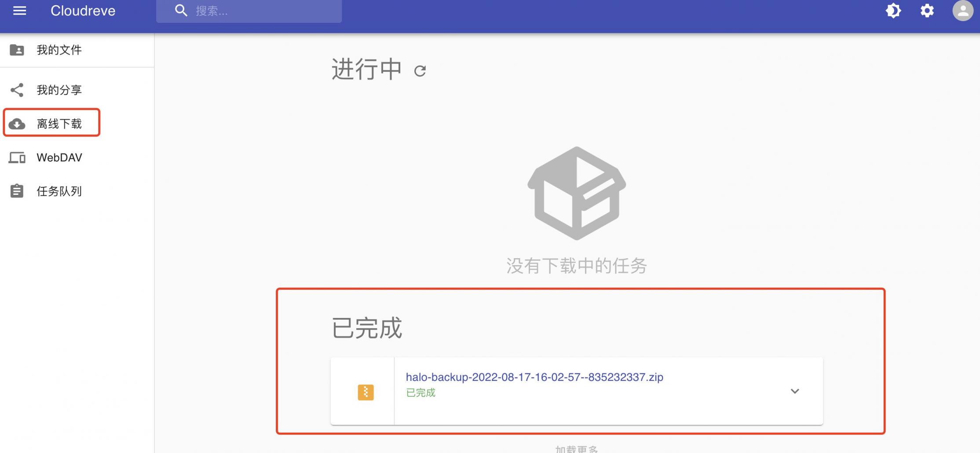The width and height of the screenshot is (980, 453).
Task: Open the halo-backup zip file link
Action: tap(534, 377)
